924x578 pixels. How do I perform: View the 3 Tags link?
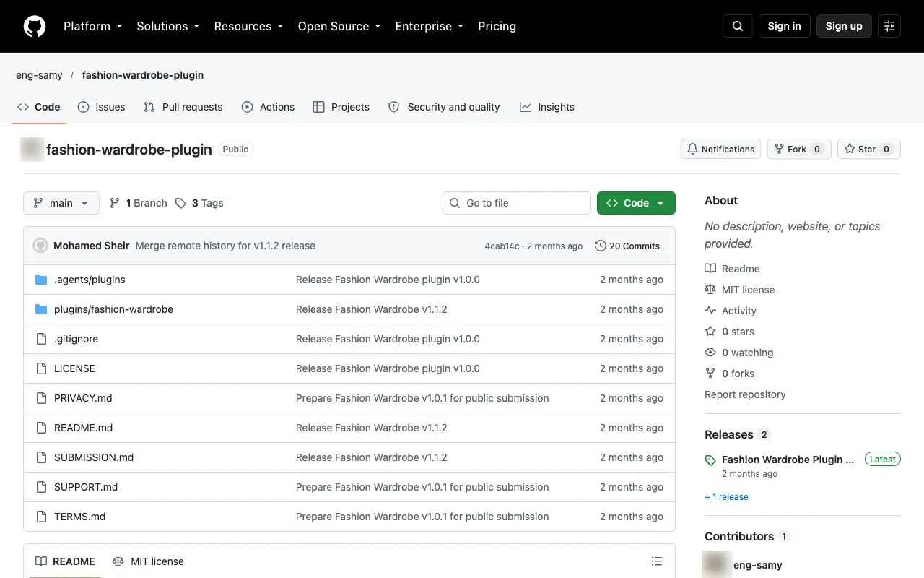[200, 203]
